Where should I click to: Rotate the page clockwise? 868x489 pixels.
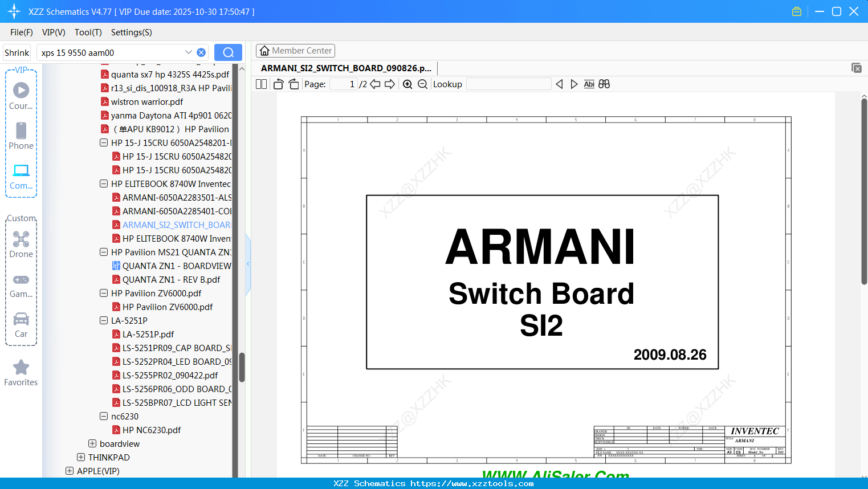coord(294,84)
